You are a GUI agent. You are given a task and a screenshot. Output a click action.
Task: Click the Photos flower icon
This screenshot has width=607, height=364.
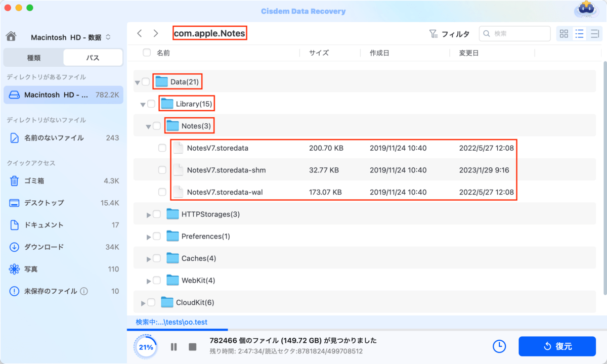[14, 269]
